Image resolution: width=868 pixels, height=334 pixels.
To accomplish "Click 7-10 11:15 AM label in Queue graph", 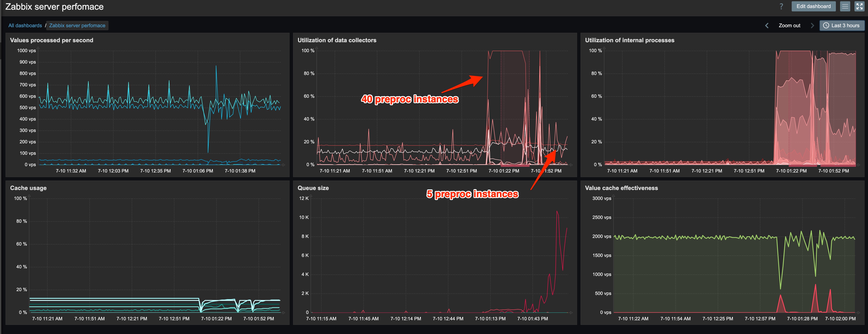I will [x=321, y=319].
